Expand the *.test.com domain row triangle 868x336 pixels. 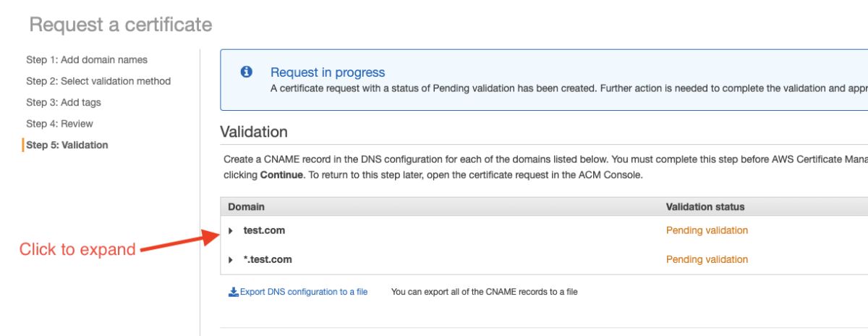[x=231, y=260]
